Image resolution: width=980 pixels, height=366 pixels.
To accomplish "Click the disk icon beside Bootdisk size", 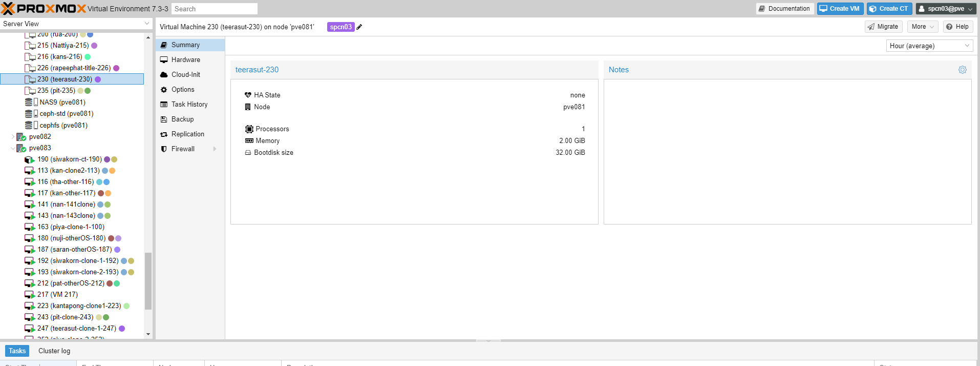I will click(248, 153).
